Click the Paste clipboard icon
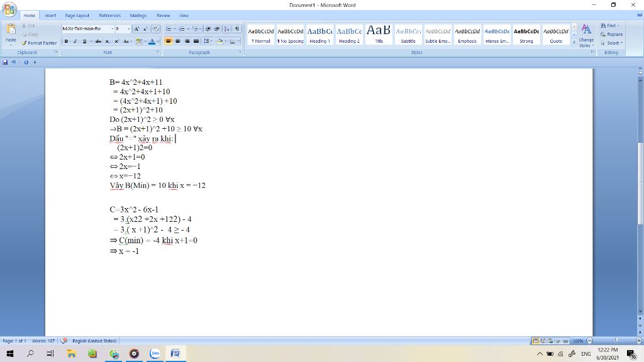Image resolution: width=644 pixels, height=362 pixels. pos(11,30)
